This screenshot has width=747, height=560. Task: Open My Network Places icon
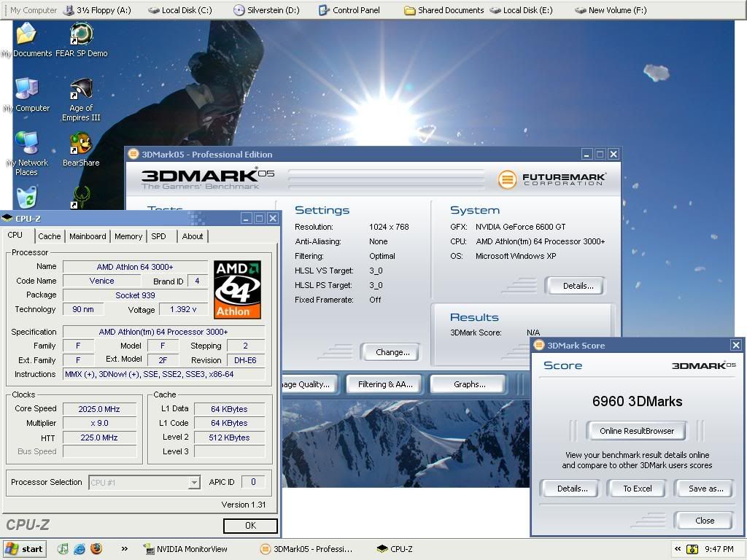point(27,154)
